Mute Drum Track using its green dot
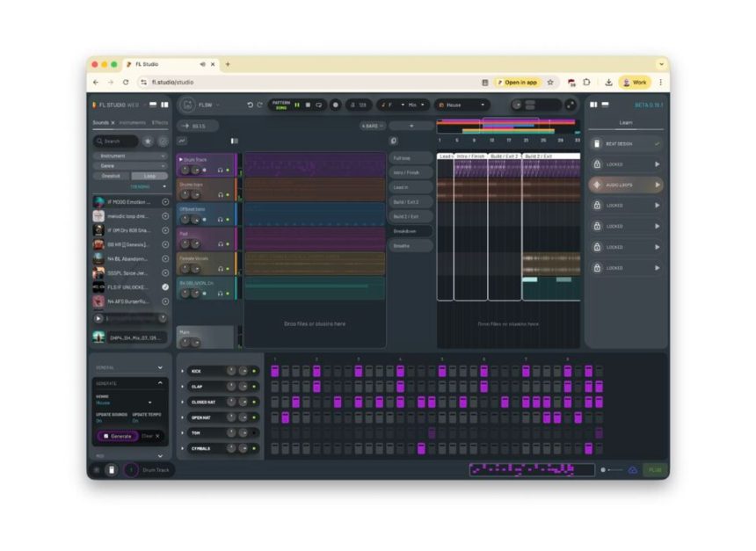This screenshot has height=551, width=756. pyautogui.click(x=228, y=170)
